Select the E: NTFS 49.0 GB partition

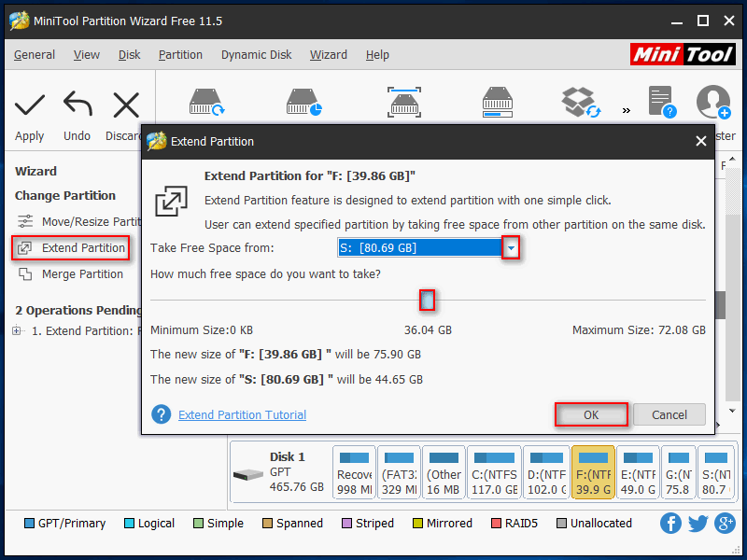pos(638,472)
